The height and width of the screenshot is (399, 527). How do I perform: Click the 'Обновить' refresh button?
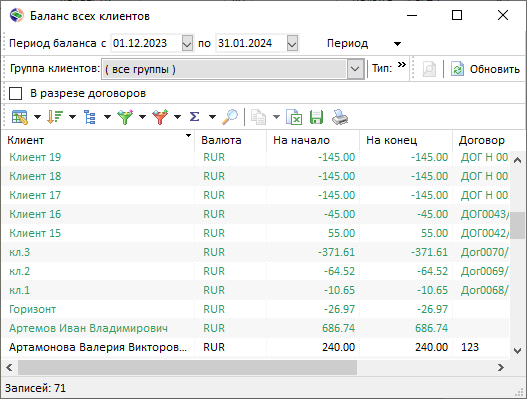point(485,69)
